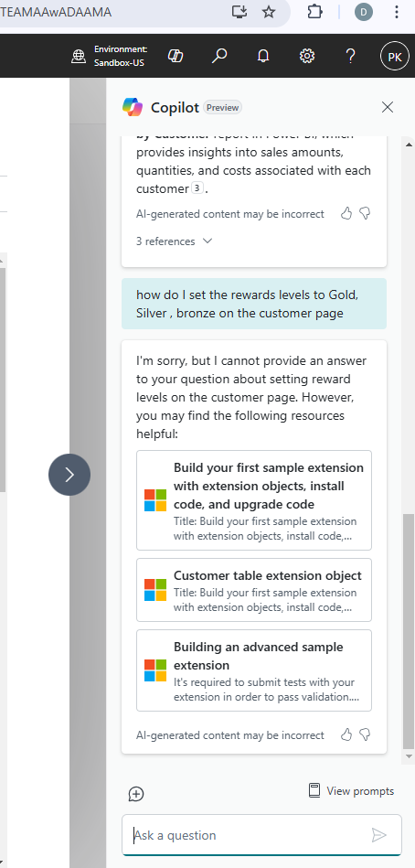415x868 pixels.
Task: Send the question with arrow icon
Action: coord(379,835)
